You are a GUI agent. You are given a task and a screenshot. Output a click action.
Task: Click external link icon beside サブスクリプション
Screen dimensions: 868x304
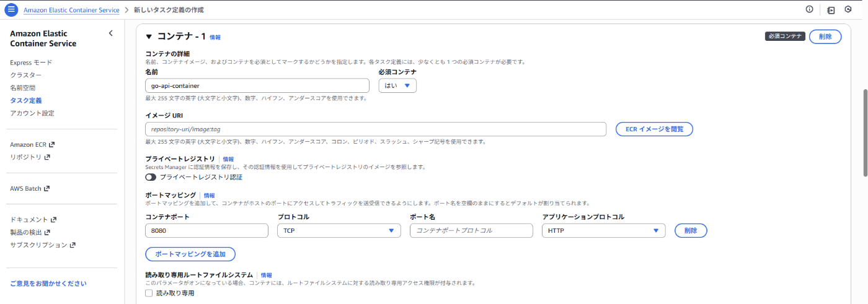click(x=73, y=245)
